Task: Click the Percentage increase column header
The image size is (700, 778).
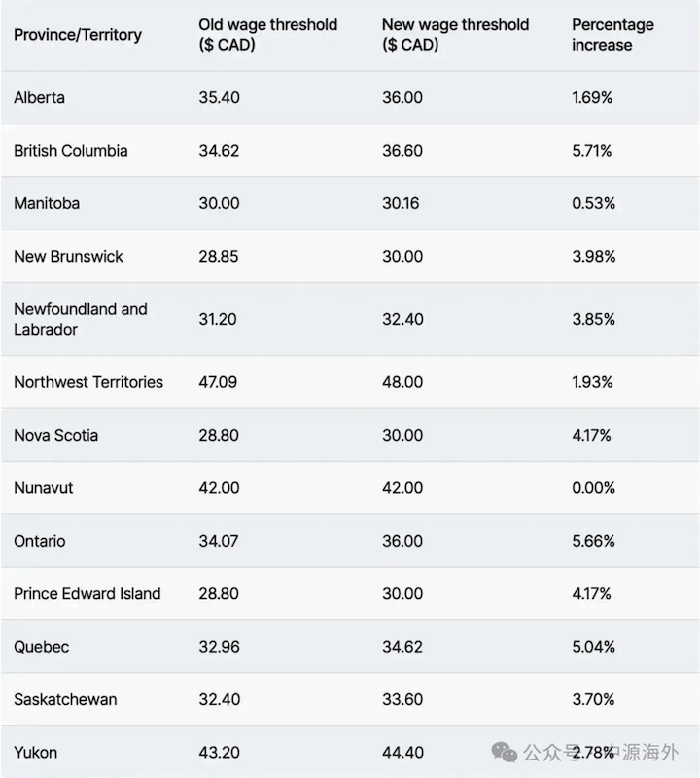Action: point(612,35)
